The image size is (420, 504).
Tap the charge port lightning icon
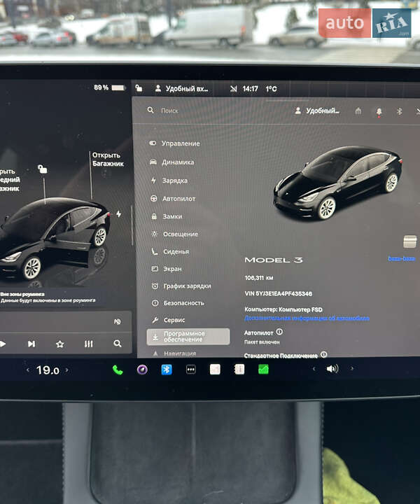tap(118, 213)
